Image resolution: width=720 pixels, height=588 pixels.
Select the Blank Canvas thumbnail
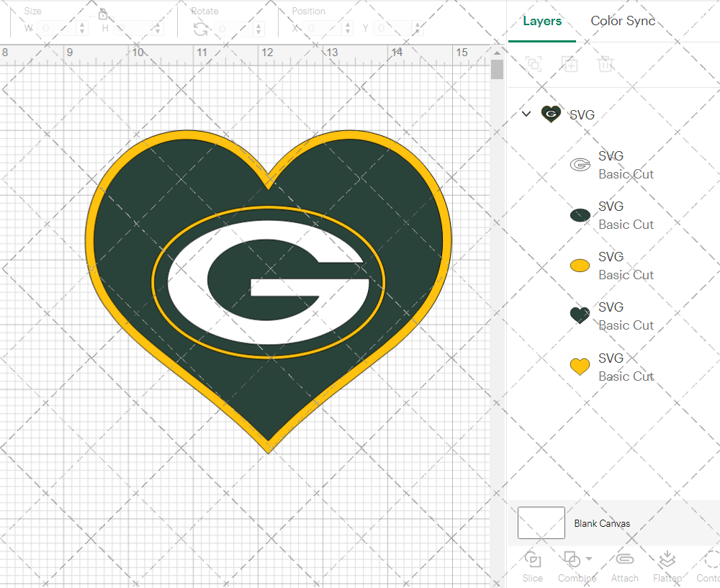(541, 523)
